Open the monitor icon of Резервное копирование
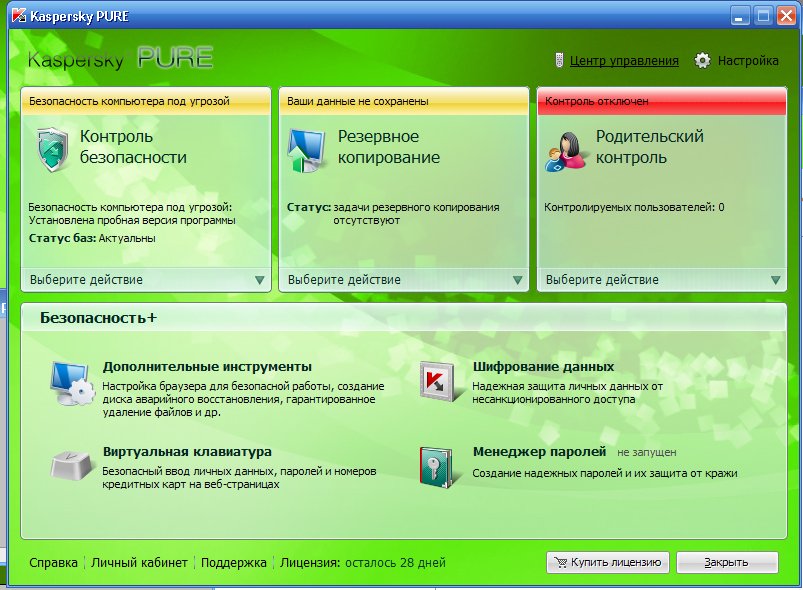 pyautogui.click(x=307, y=150)
